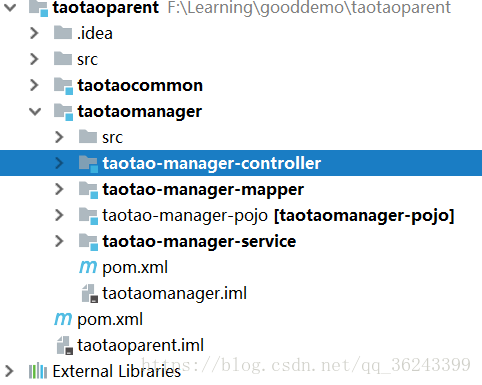482x385 pixels.
Task: Select src label under taotaomanager
Action: pyautogui.click(x=112, y=138)
